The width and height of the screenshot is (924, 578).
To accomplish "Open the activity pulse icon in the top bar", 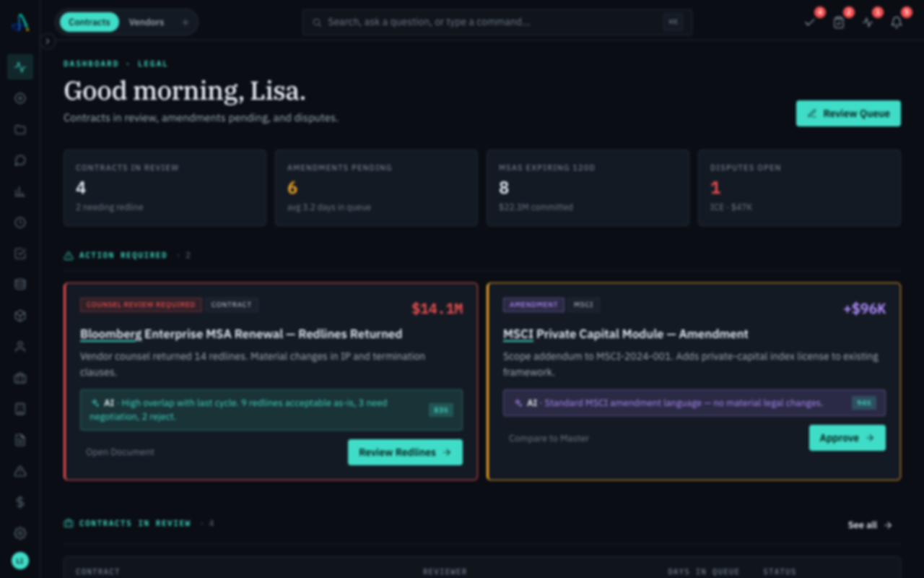I will click(868, 22).
